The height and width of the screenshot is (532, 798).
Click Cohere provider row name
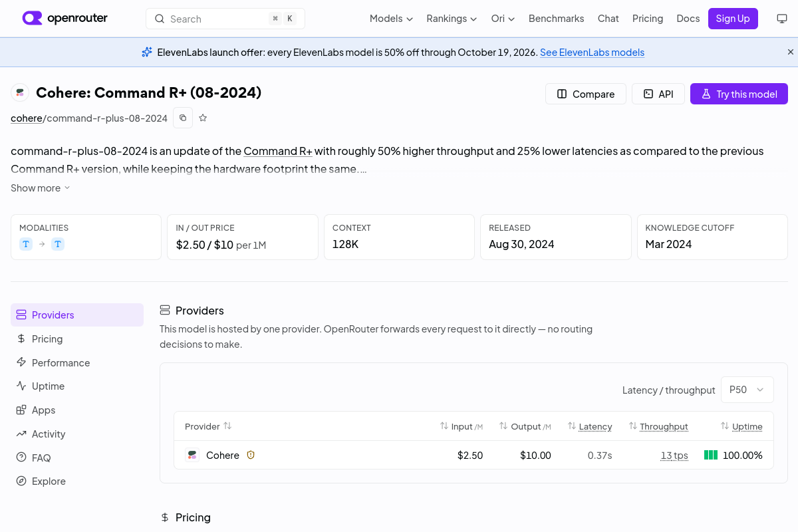point(223,456)
